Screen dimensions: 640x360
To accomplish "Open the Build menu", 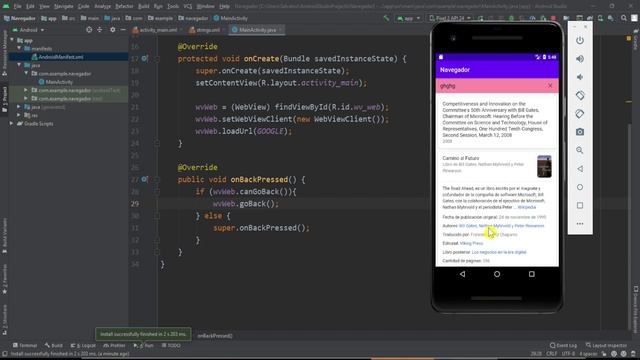I will 143,6.
